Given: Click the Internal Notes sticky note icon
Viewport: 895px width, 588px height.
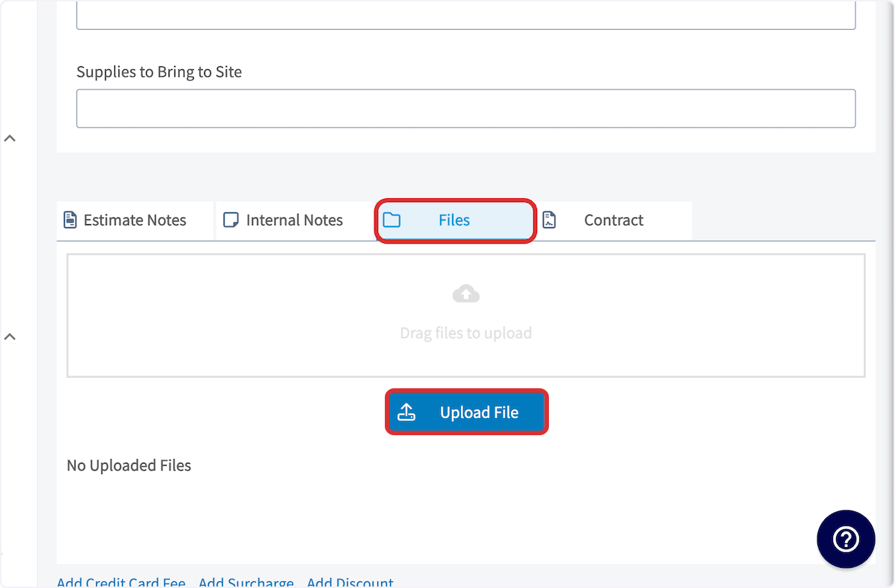Looking at the screenshot, I should [x=231, y=220].
